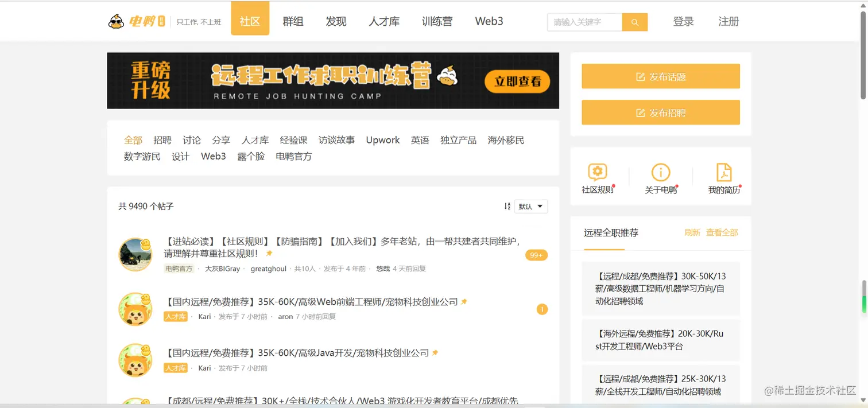Select the Upwork category filter

(383, 140)
